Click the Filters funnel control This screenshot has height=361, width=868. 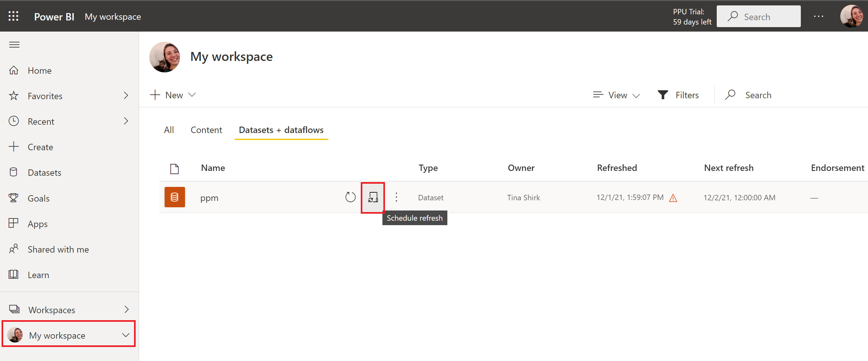pyautogui.click(x=678, y=95)
